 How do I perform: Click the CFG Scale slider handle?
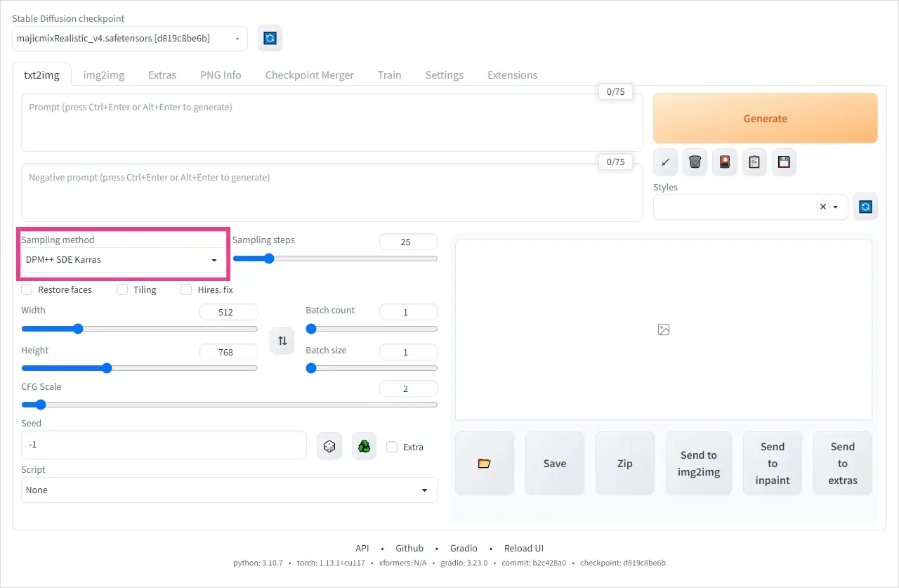pos(40,405)
